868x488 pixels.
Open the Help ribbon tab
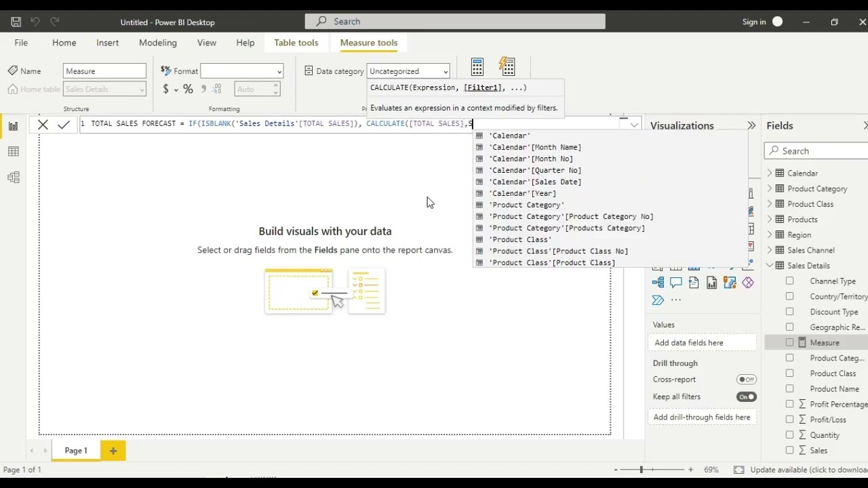coord(245,43)
